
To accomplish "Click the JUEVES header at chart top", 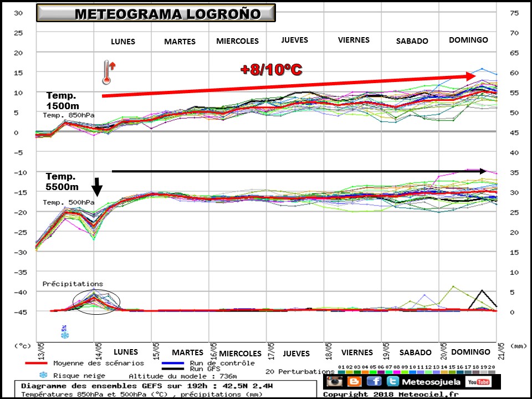I will pos(294,40).
